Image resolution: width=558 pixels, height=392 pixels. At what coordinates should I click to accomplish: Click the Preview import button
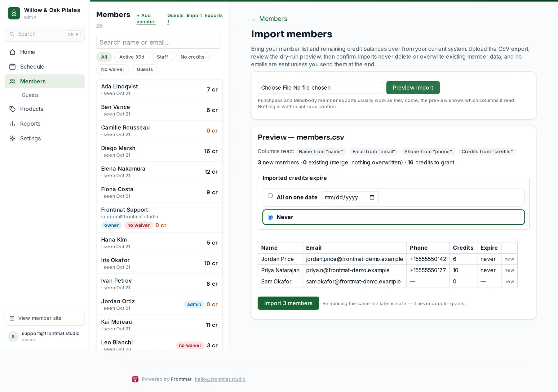point(413,88)
